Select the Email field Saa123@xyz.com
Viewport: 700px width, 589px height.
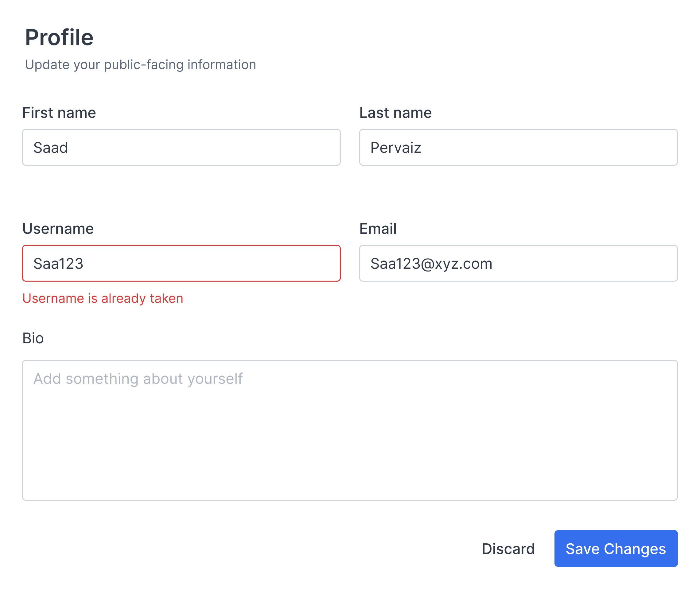point(519,264)
